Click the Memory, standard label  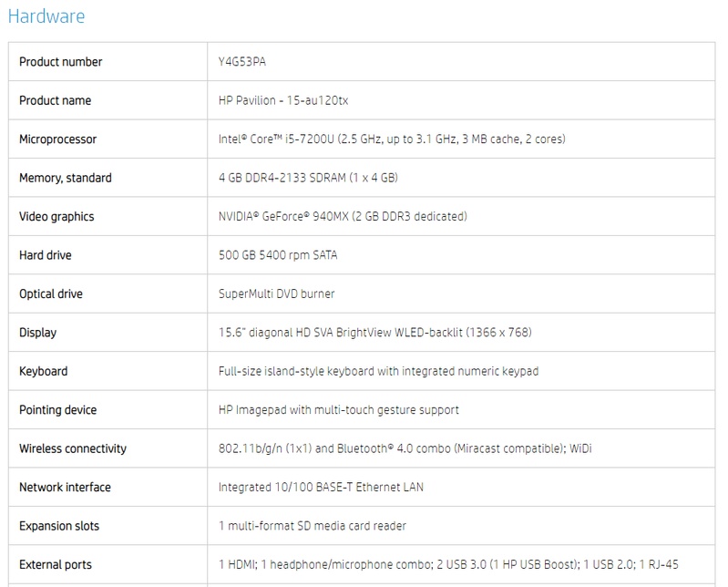pyautogui.click(x=66, y=178)
